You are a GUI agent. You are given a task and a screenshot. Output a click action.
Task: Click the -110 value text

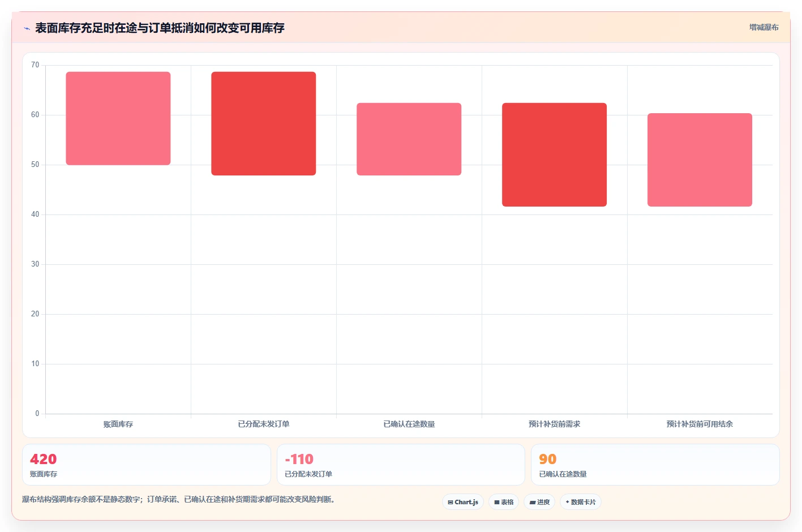[299, 459]
